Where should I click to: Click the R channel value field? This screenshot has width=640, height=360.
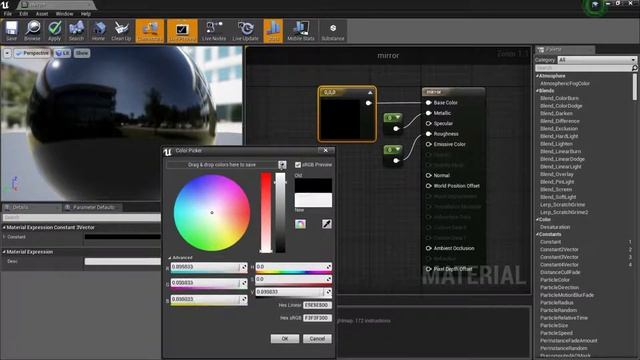coord(209,267)
